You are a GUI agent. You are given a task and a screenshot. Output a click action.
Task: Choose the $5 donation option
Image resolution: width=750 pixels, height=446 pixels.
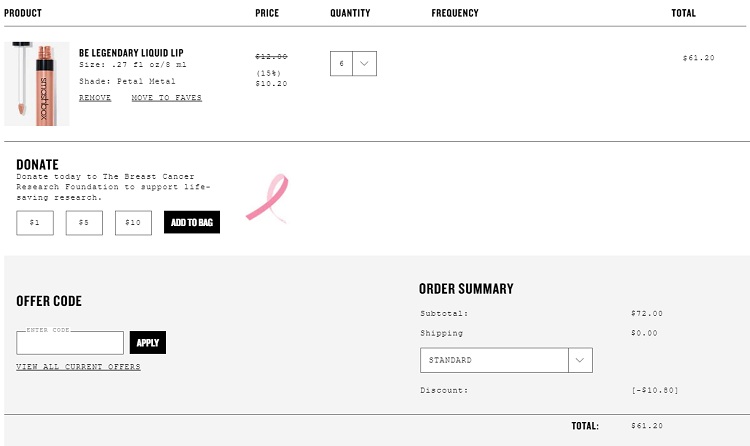coord(84,223)
